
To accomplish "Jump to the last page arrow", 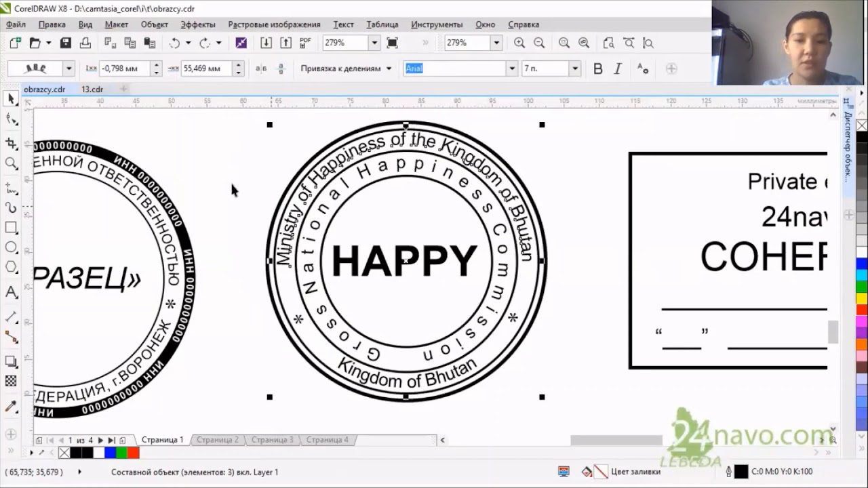I will pyautogui.click(x=112, y=441).
